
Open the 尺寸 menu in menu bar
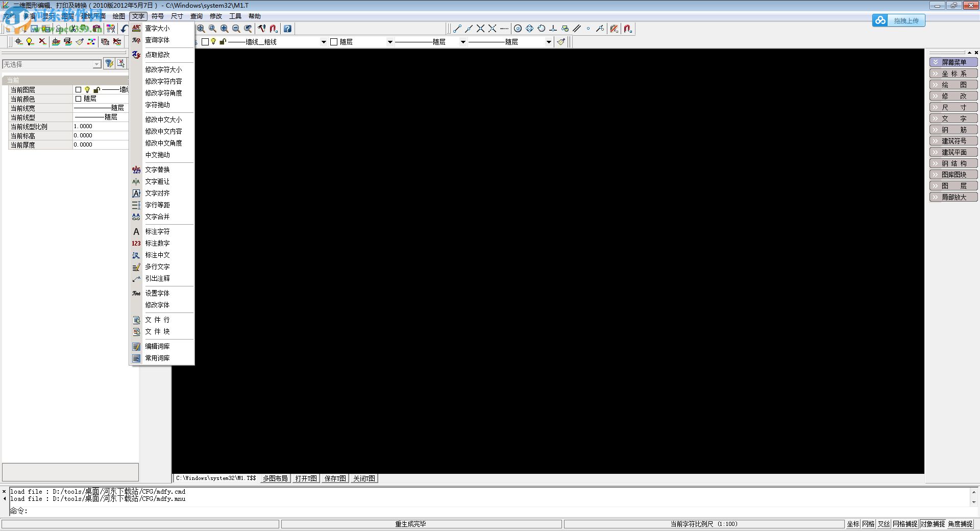tap(177, 16)
